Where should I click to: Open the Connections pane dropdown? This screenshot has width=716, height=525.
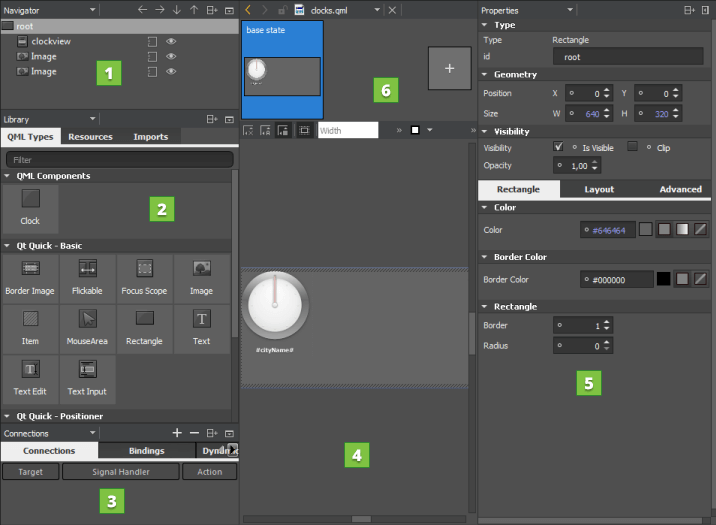(93, 432)
